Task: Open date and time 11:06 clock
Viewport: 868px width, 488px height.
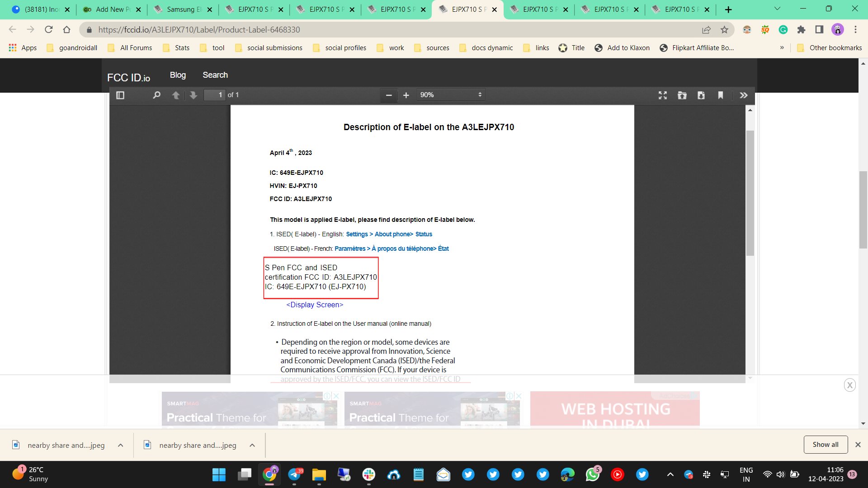Action: (x=826, y=474)
